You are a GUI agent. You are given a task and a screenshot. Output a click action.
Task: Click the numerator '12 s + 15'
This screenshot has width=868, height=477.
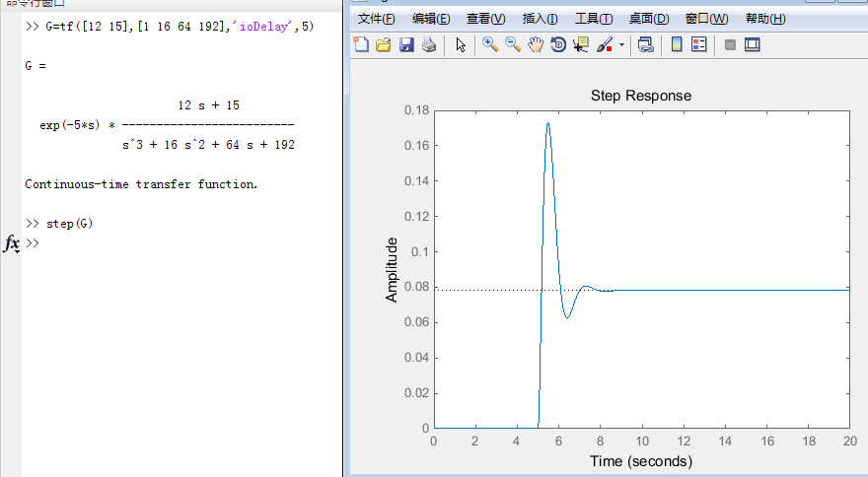tap(209, 105)
